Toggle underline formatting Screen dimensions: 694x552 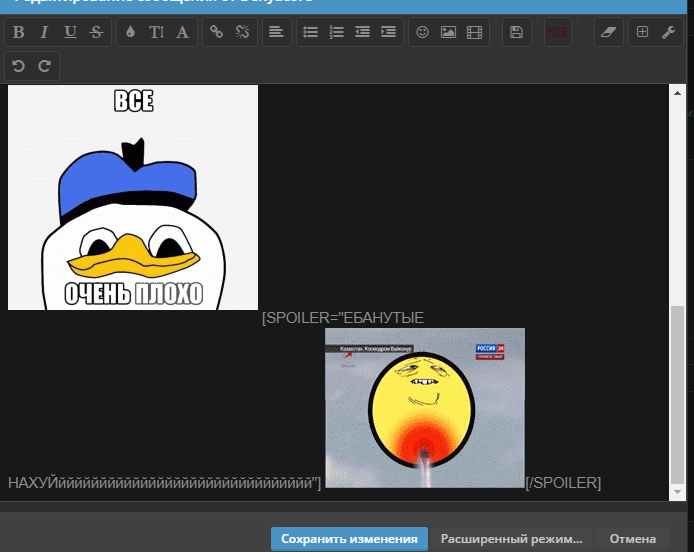[x=70, y=32]
